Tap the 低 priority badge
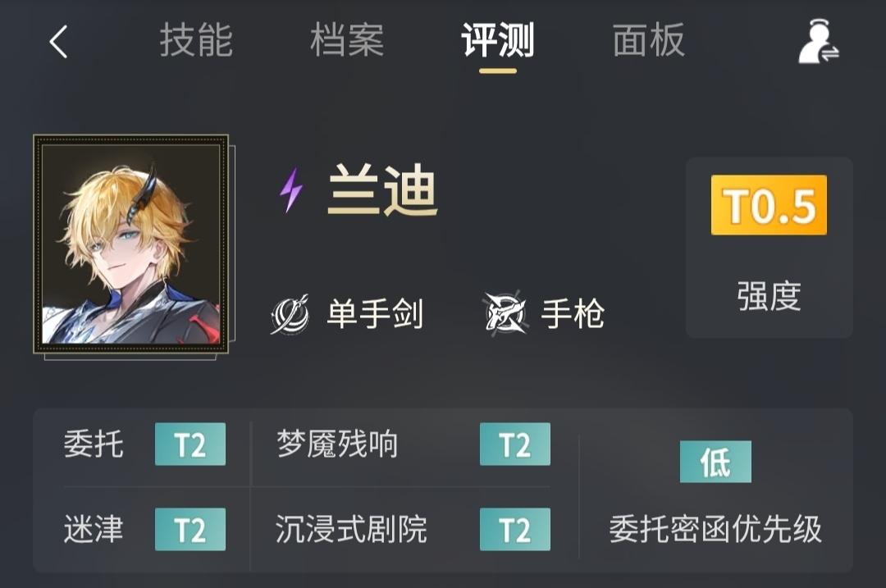Image resolution: width=886 pixels, height=588 pixels. [715, 462]
